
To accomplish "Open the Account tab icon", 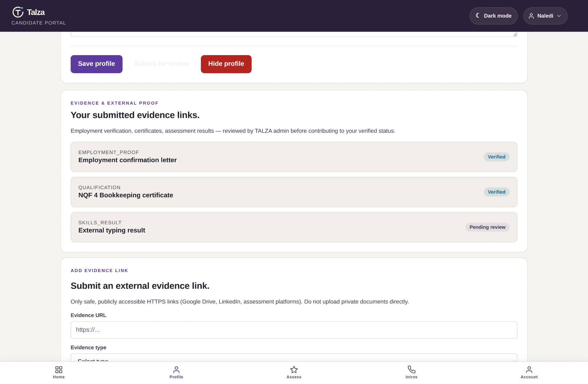I will pos(529,370).
